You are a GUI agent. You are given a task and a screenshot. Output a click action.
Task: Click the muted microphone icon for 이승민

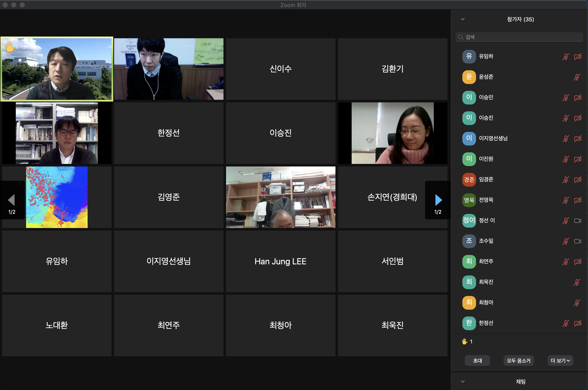[x=566, y=97]
